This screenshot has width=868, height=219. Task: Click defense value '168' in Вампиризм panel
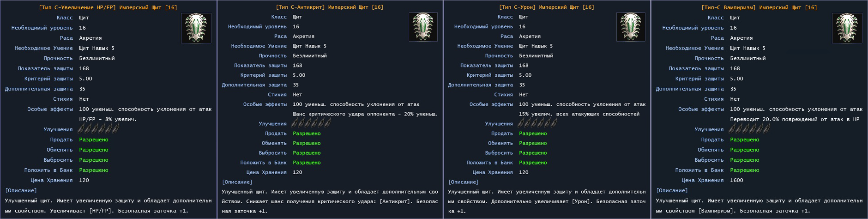tap(735, 68)
